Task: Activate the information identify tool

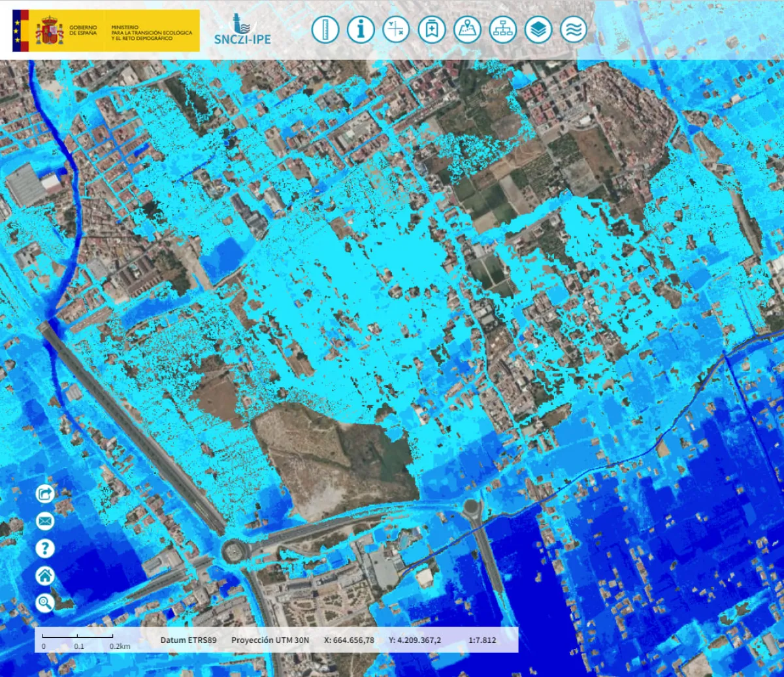Action: (360, 30)
